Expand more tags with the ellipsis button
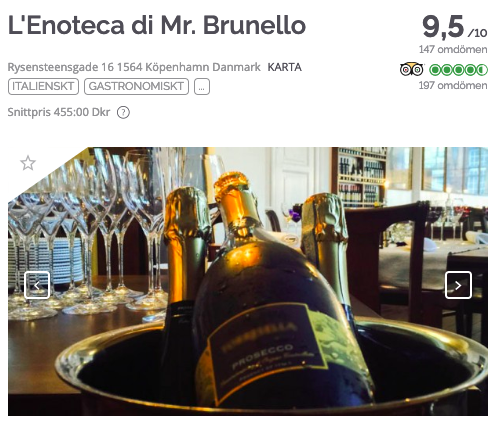 tap(202, 87)
